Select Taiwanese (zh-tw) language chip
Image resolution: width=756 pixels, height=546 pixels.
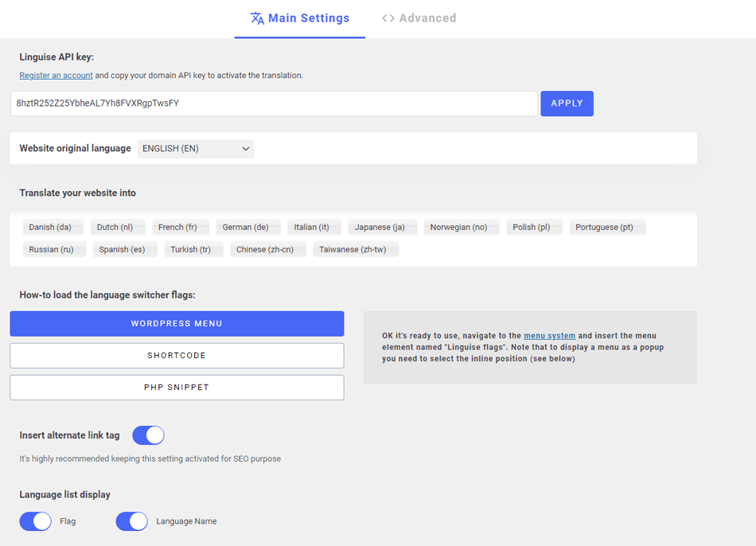point(353,248)
